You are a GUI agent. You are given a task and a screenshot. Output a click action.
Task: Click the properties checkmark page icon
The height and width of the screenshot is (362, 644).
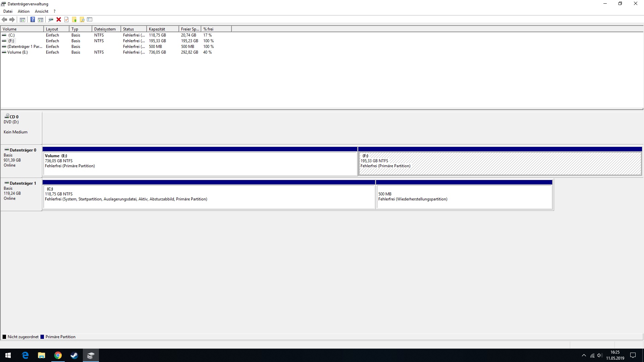tap(66, 19)
